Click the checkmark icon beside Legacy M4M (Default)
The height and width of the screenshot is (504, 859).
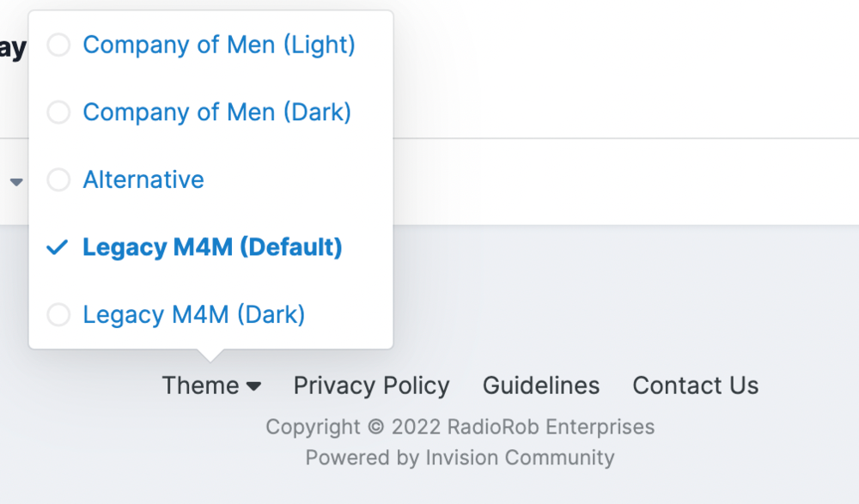tap(58, 248)
